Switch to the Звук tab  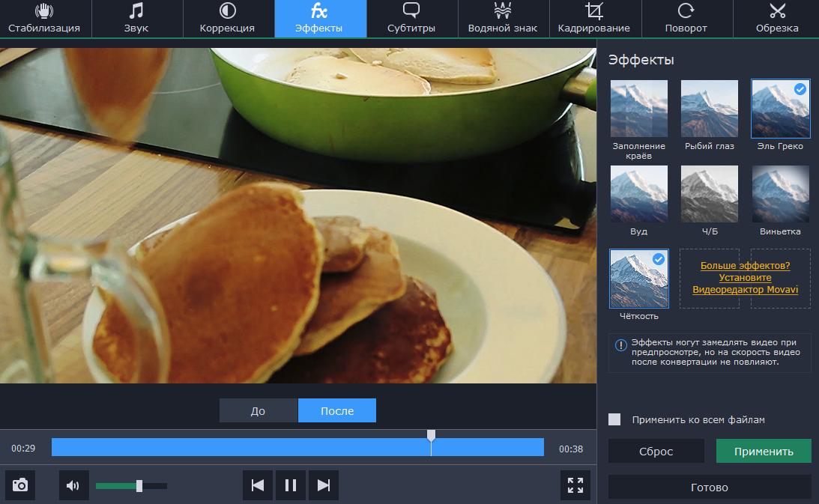coord(136,19)
